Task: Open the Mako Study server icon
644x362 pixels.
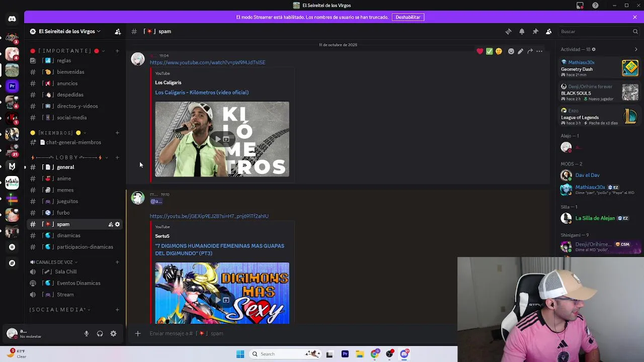Action: [12, 182]
